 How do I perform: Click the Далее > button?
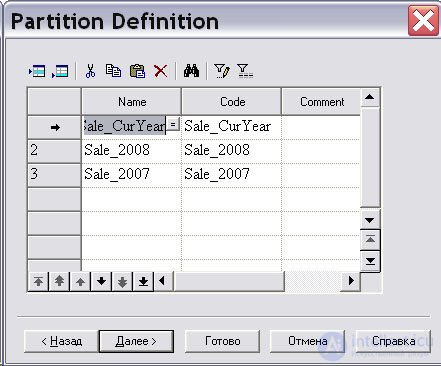pos(136,341)
